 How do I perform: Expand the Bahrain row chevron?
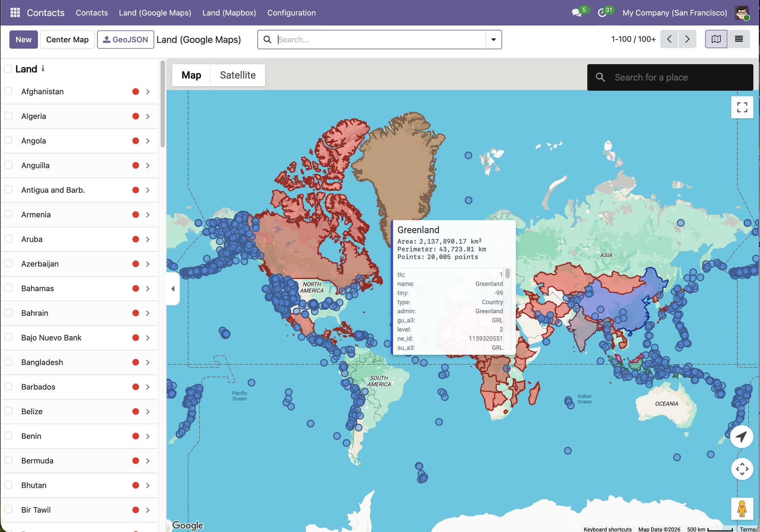pyautogui.click(x=148, y=313)
